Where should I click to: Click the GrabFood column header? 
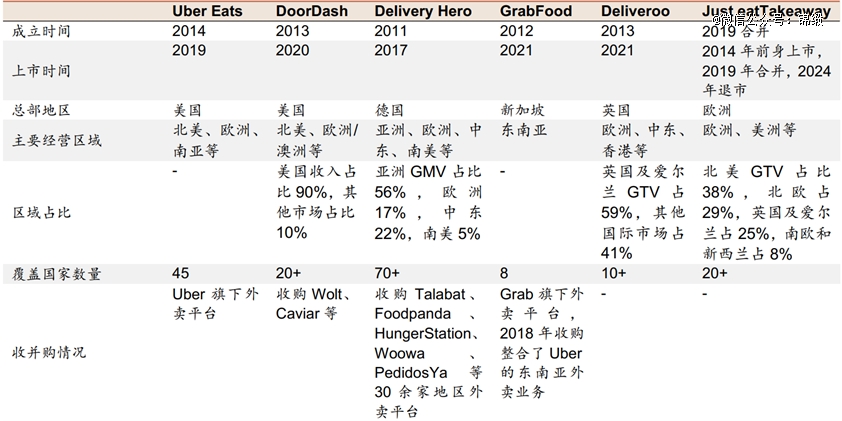click(536, 11)
